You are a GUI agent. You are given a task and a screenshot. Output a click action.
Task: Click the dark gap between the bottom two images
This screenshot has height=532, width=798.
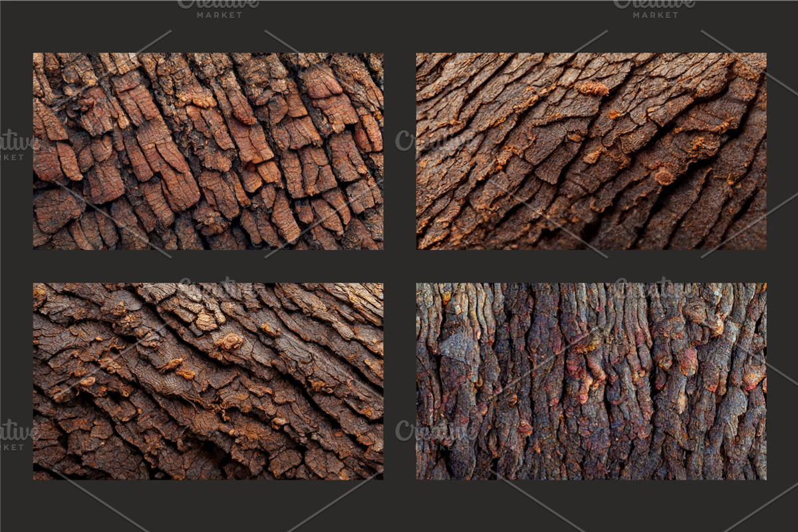pyautogui.click(x=400, y=381)
